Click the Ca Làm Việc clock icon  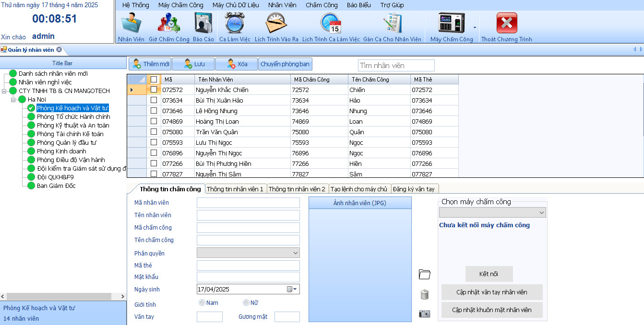point(235,24)
